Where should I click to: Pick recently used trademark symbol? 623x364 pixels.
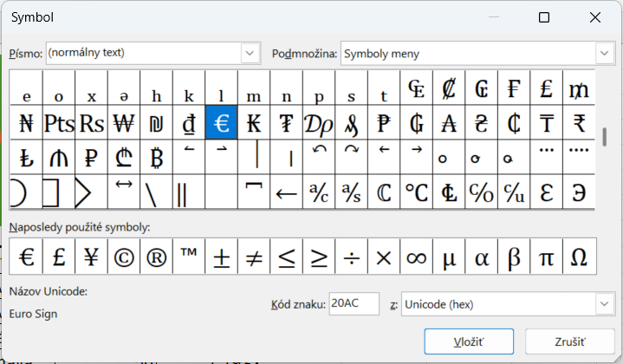pos(189,257)
